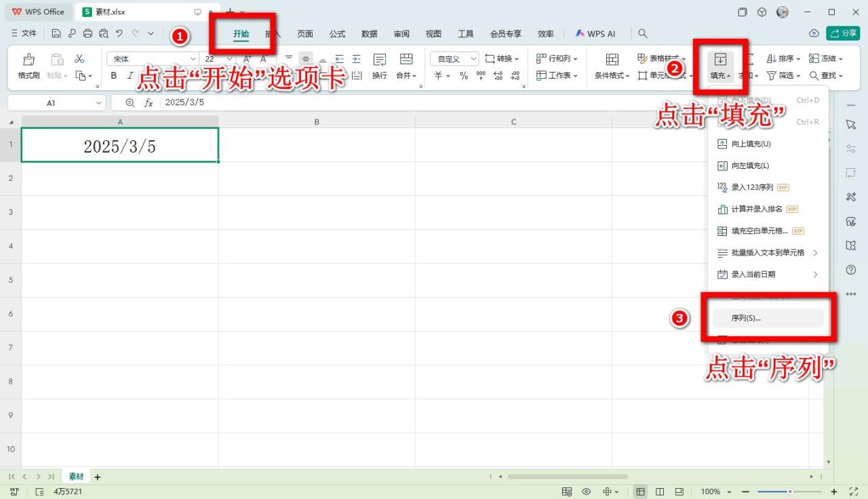Click the WPS AI button

(x=595, y=34)
